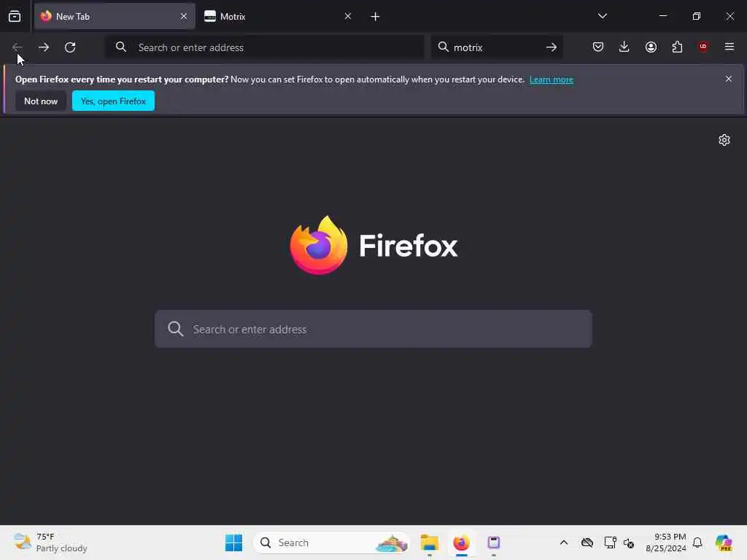The height and width of the screenshot is (560, 747).
Task: Switch to the New Tab tab
Action: point(115,17)
